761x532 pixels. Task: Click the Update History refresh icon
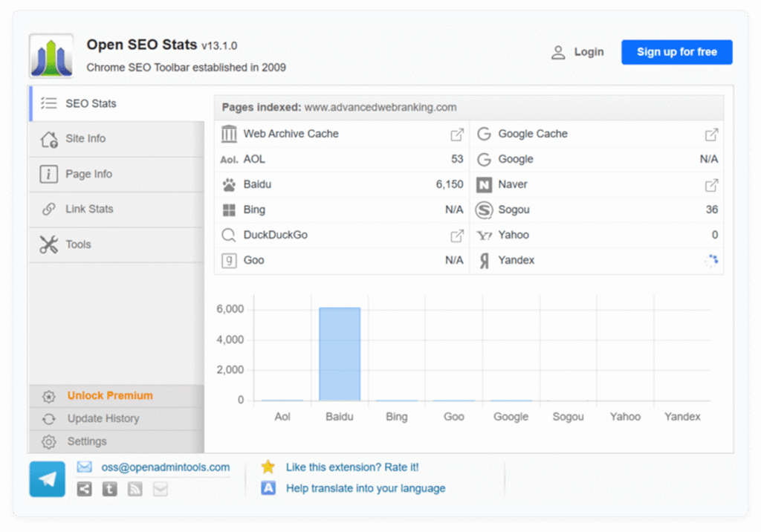coord(48,419)
